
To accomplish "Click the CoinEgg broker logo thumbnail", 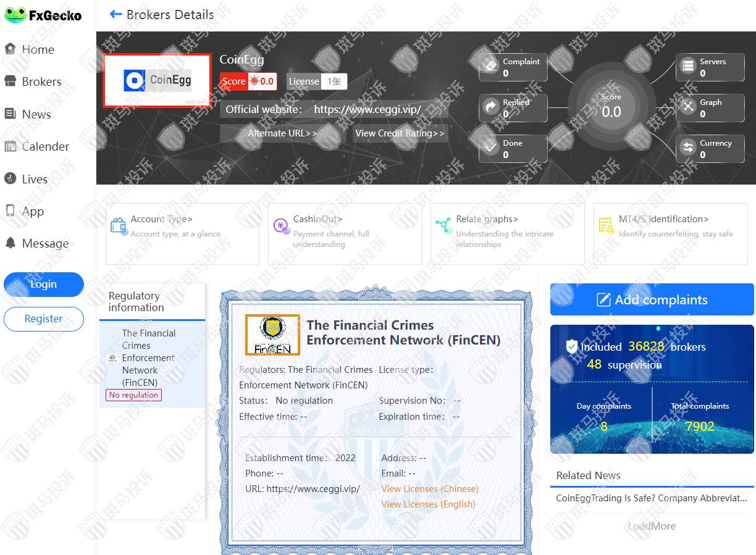I will (x=157, y=81).
